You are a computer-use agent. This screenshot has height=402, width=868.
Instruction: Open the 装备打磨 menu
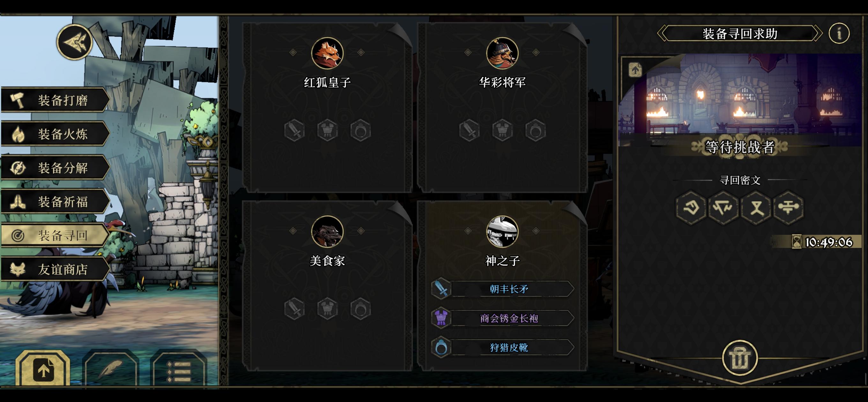tap(55, 100)
